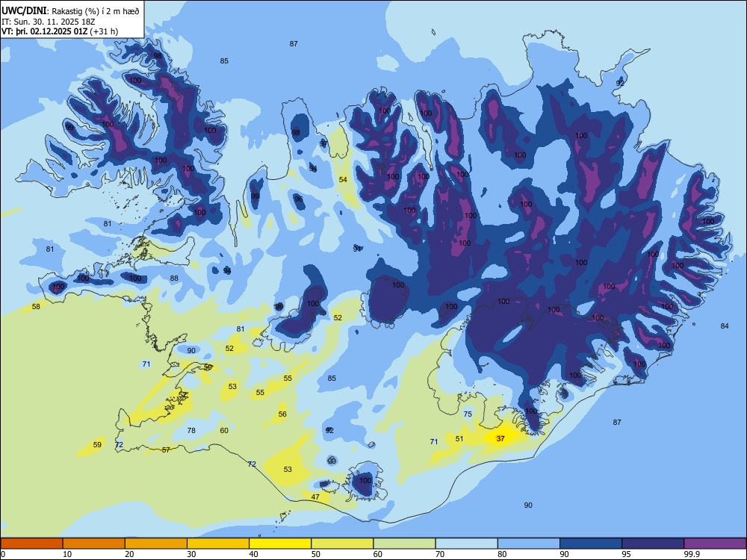
Task: Click the '97' humidity value on the map
Action: pos(323,144)
